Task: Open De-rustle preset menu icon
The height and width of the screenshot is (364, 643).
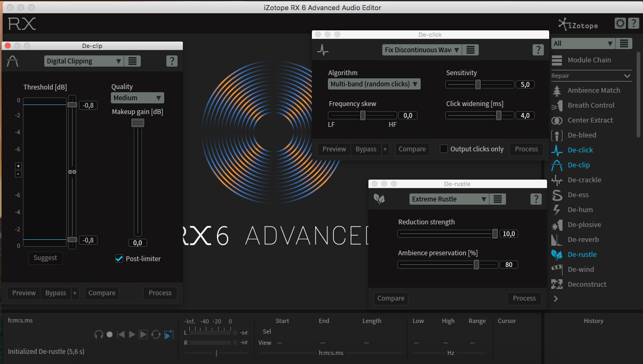Action: click(x=497, y=199)
